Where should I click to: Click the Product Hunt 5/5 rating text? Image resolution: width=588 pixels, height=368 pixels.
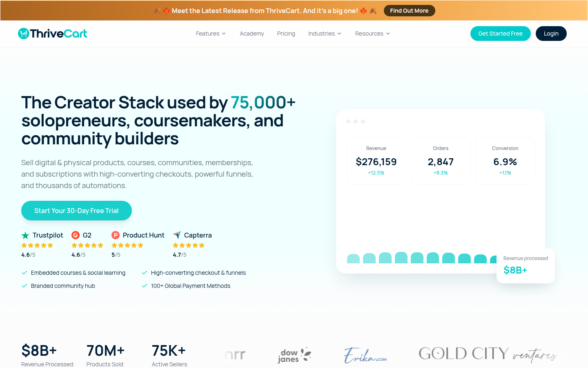[x=116, y=255]
